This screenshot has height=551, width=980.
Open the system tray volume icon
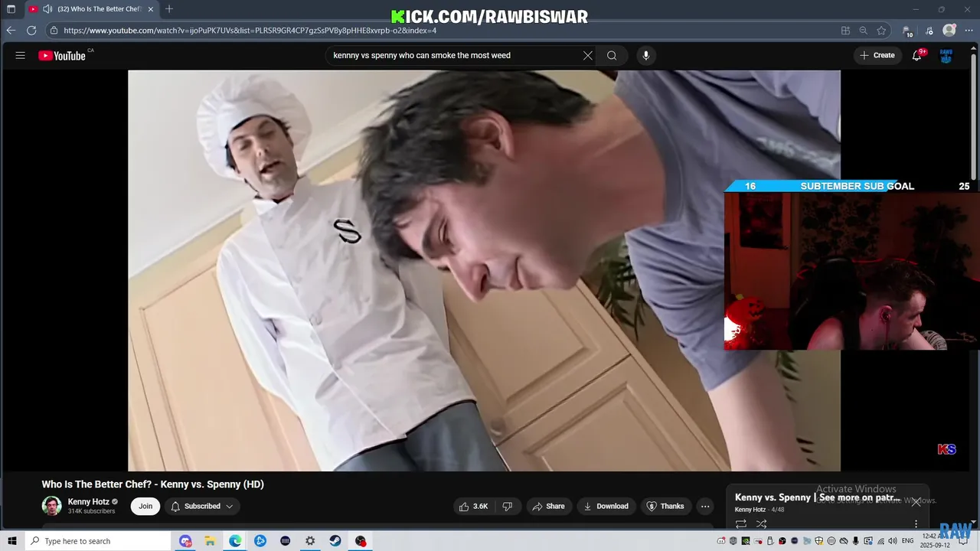tap(893, 541)
